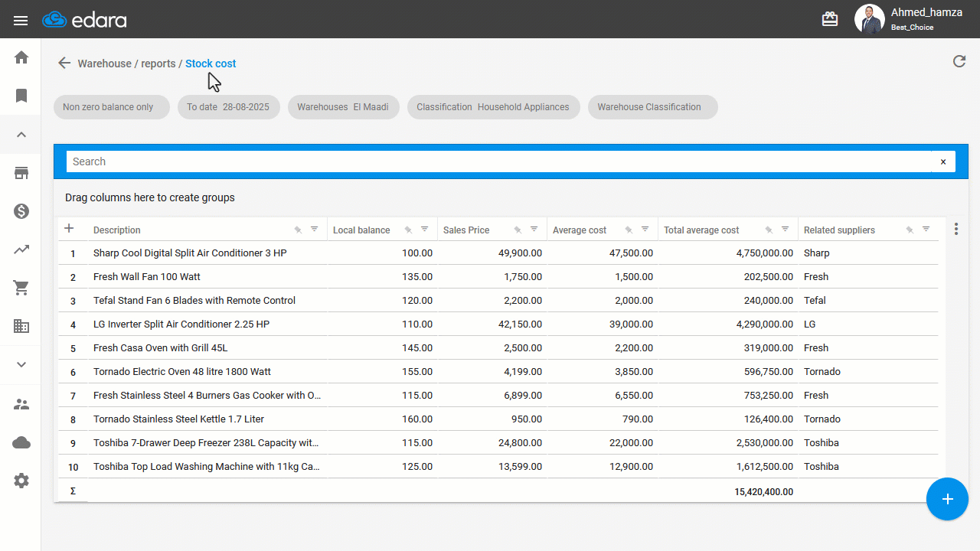Open the settings gear in sidebar
The height and width of the screenshot is (551, 980).
point(21,481)
